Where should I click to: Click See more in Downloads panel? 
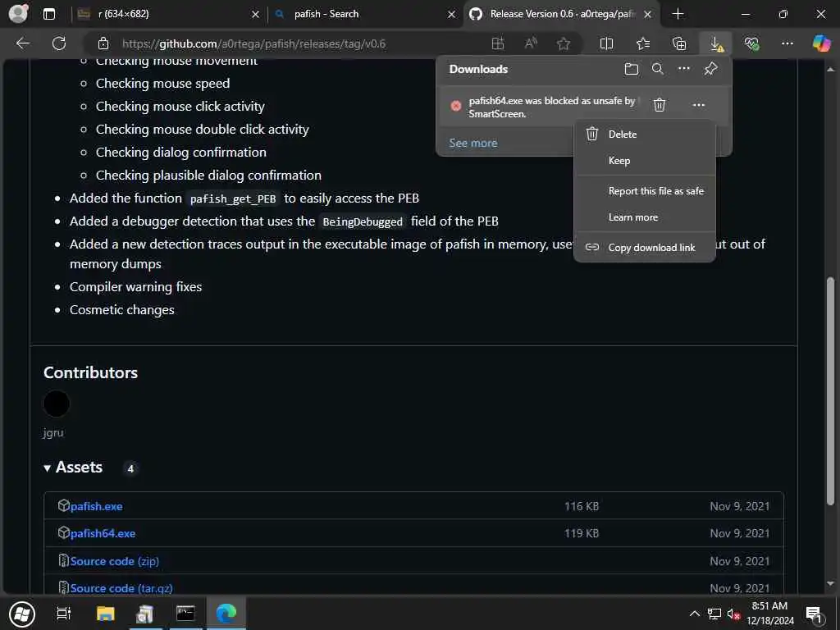(x=473, y=143)
